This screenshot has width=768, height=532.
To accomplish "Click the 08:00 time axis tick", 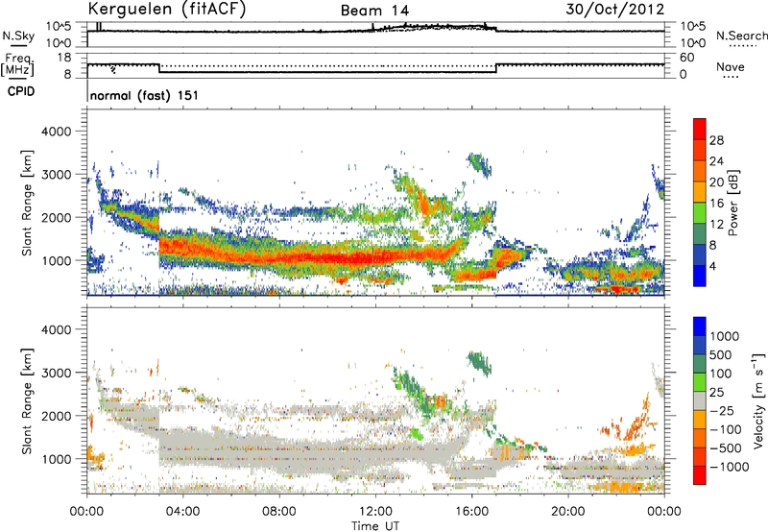I will point(279,512).
